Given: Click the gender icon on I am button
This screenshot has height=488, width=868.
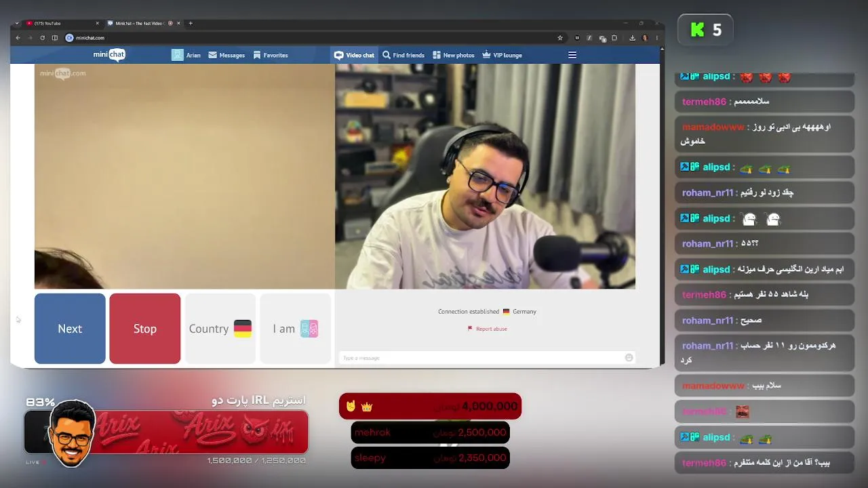Looking at the screenshot, I should [309, 329].
